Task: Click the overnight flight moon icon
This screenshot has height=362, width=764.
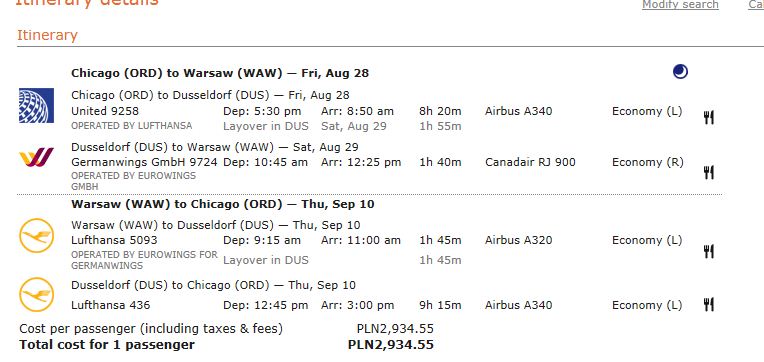Action: tap(680, 72)
